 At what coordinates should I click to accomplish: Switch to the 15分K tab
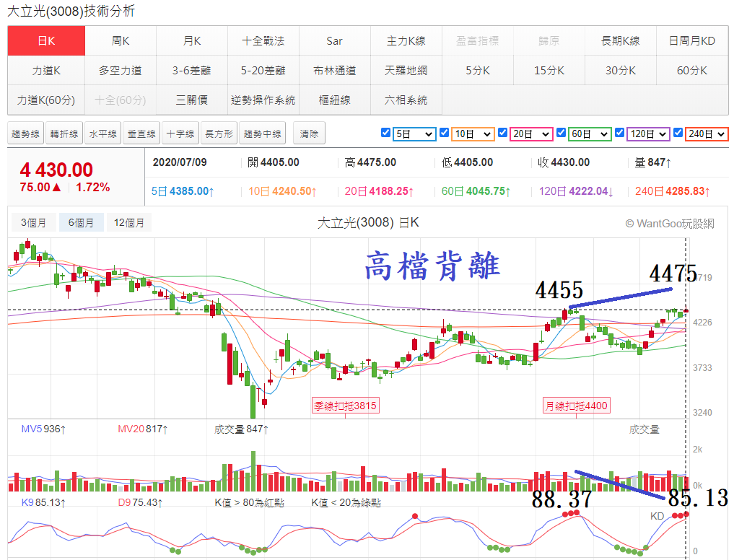coord(549,70)
